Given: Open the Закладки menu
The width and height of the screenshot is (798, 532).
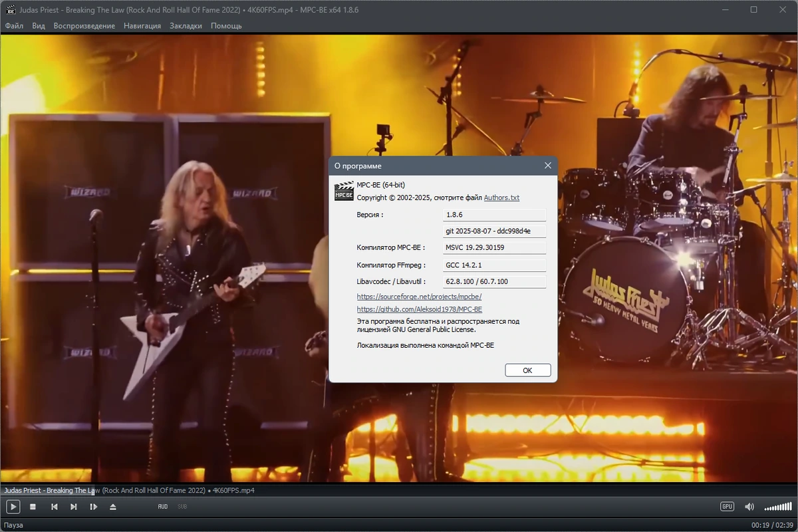Looking at the screenshot, I should tap(186, 26).
